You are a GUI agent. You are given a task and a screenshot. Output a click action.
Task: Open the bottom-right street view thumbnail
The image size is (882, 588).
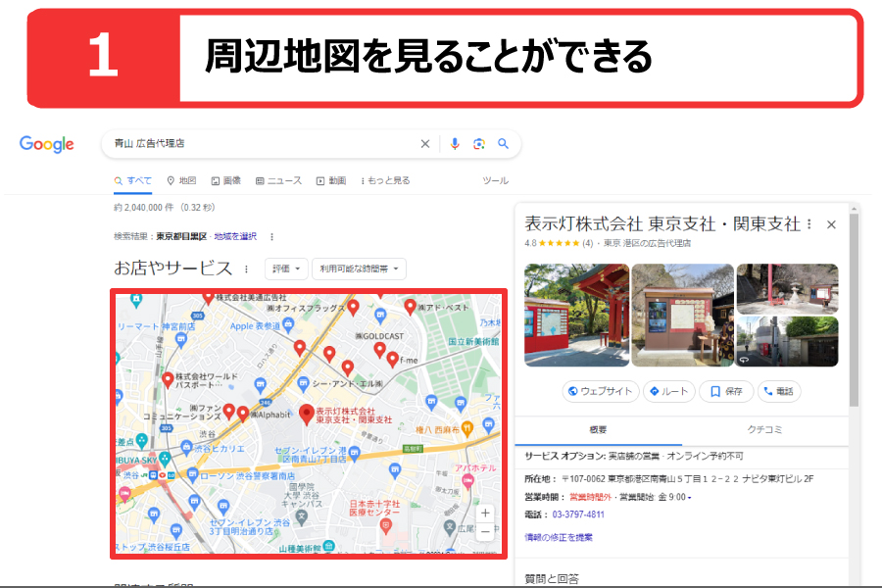pos(788,342)
